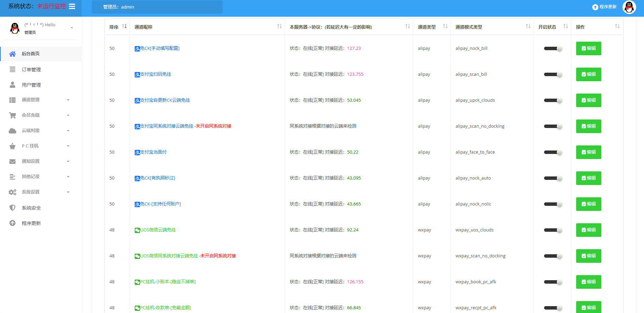Click alipay_nock_nolic mode text
This screenshot has height=313, width=644.
[x=473, y=204]
